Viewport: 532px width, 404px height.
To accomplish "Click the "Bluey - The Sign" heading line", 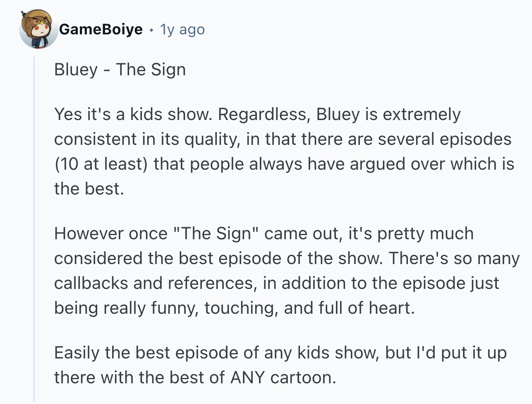I will [120, 70].
